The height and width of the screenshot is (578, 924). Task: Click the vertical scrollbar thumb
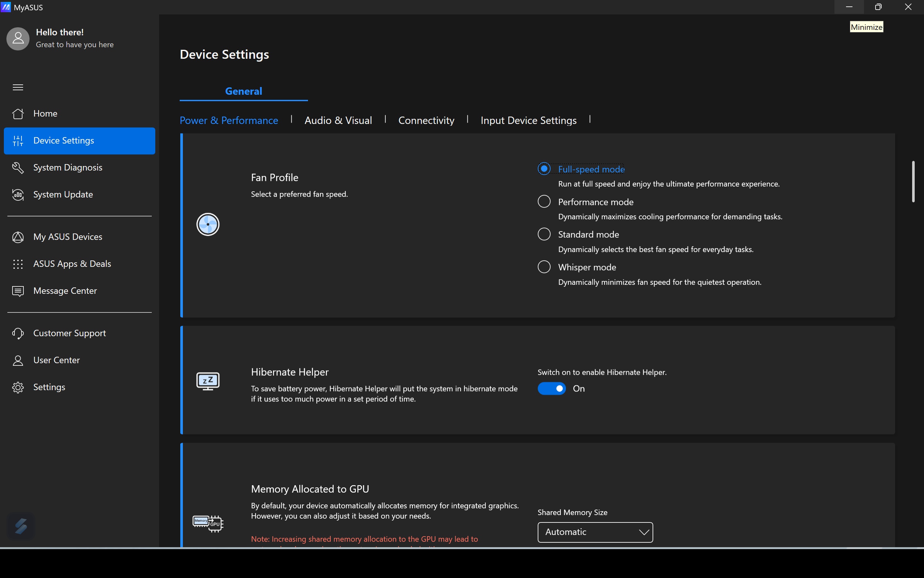click(913, 181)
